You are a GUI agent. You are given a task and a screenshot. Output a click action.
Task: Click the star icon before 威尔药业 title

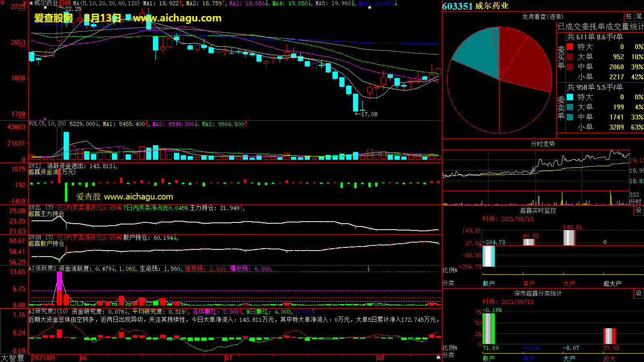tap(31, 3)
